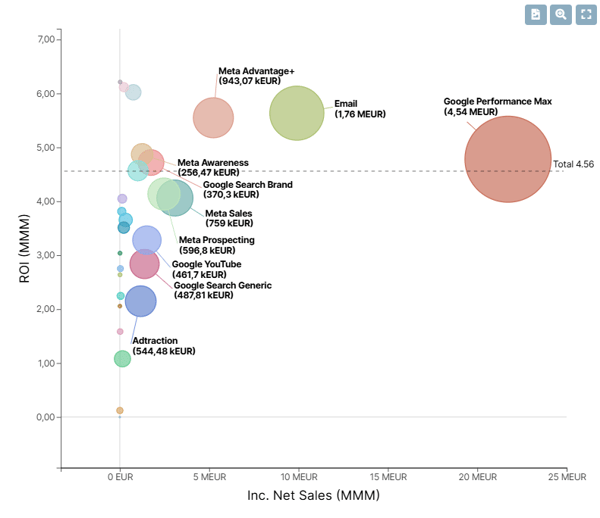The width and height of the screenshot is (600, 518).
Task: Select the Meta Sales bubble
Action: click(175, 198)
